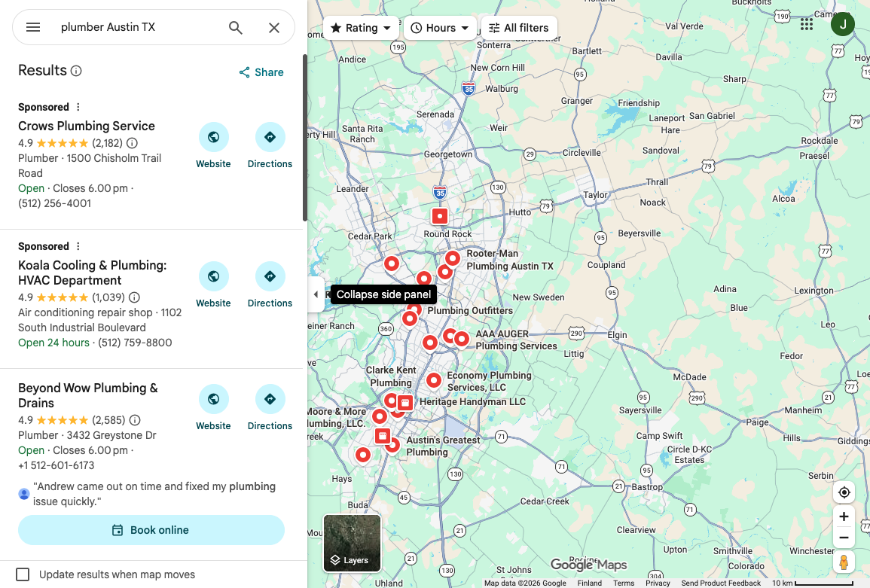Select the Rooter-Man Plumbing Austin TX pin
The width and height of the screenshot is (870, 588).
[x=453, y=258]
